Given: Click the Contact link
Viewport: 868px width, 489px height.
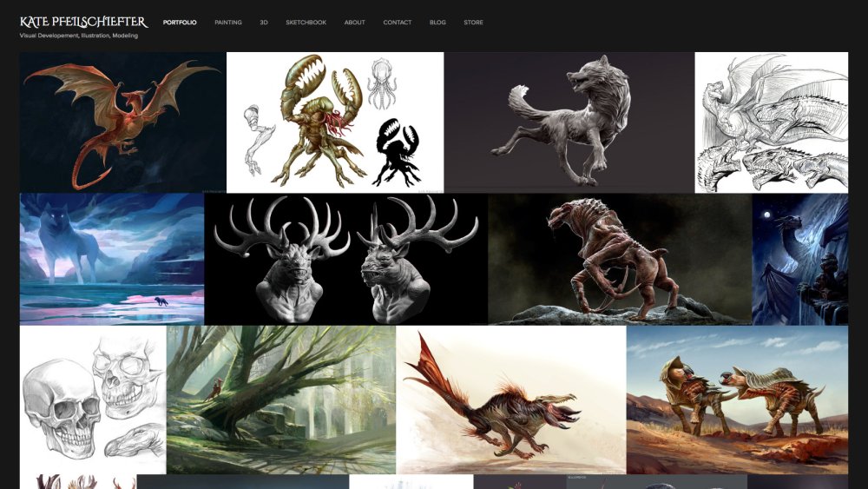Looking at the screenshot, I should 397,23.
